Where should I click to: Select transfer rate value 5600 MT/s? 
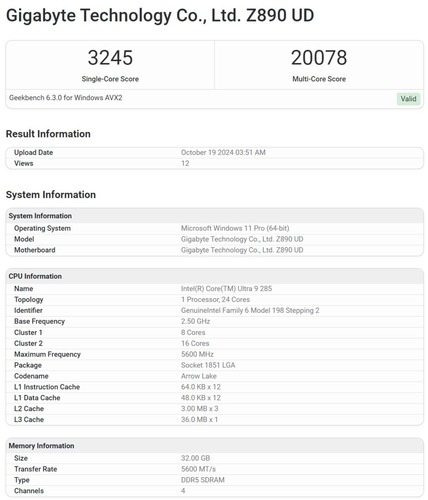[x=198, y=469]
